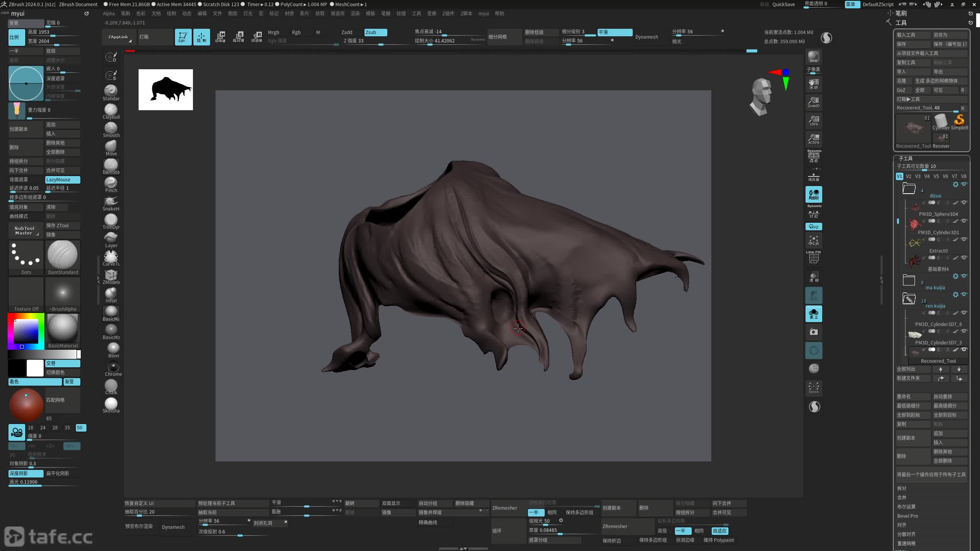Image resolution: width=980 pixels, height=551 pixels.
Task: Click the Dynamesh button in top shelf
Action: point(647,37)
